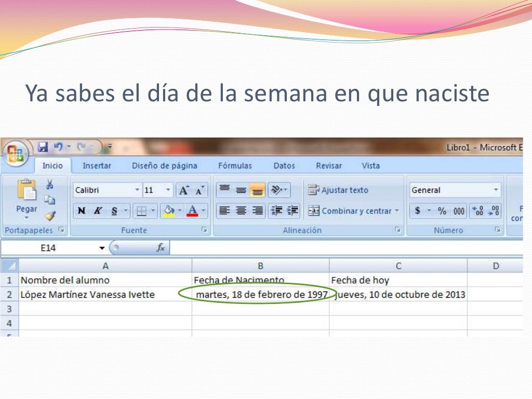Increase the cell indent

pos(292,211)
